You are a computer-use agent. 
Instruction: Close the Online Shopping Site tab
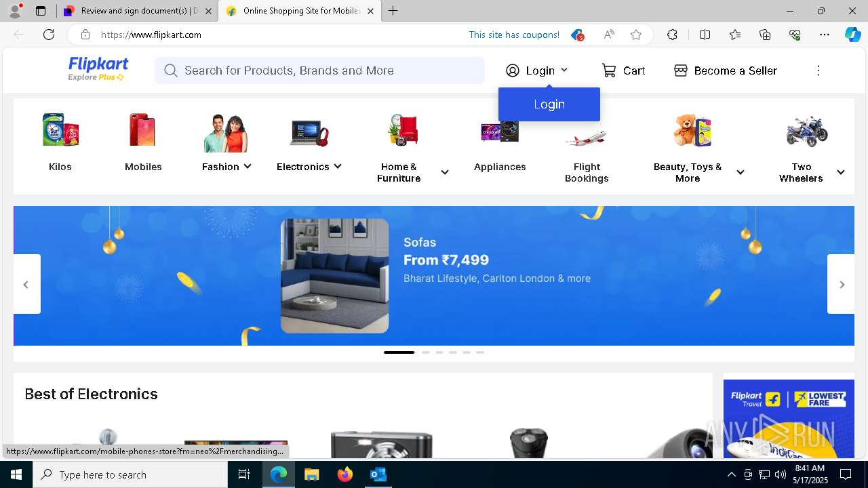tap(370, 12)
